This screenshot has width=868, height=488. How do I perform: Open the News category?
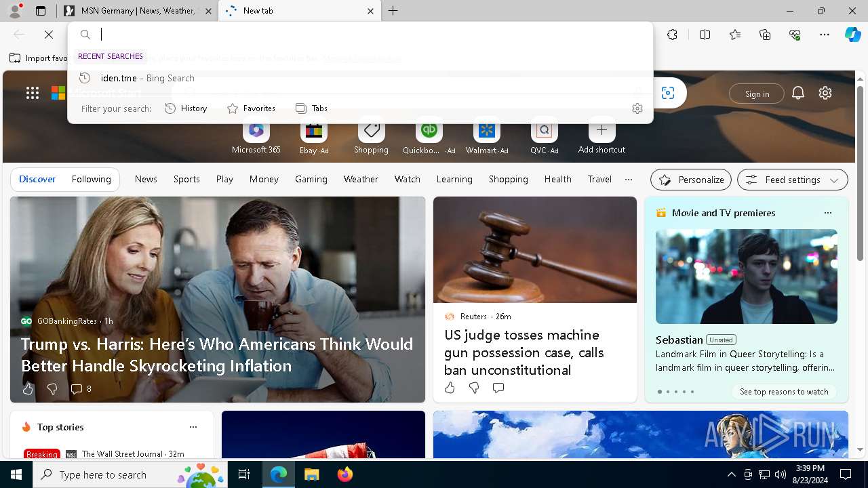146,180
